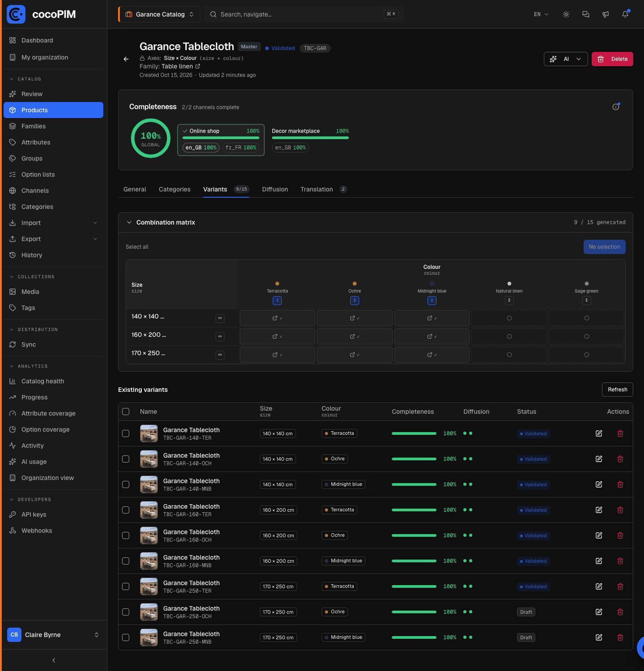Open the chat messages icon in header
Screen dimensions: 644x671
click(x=586, y=14)
